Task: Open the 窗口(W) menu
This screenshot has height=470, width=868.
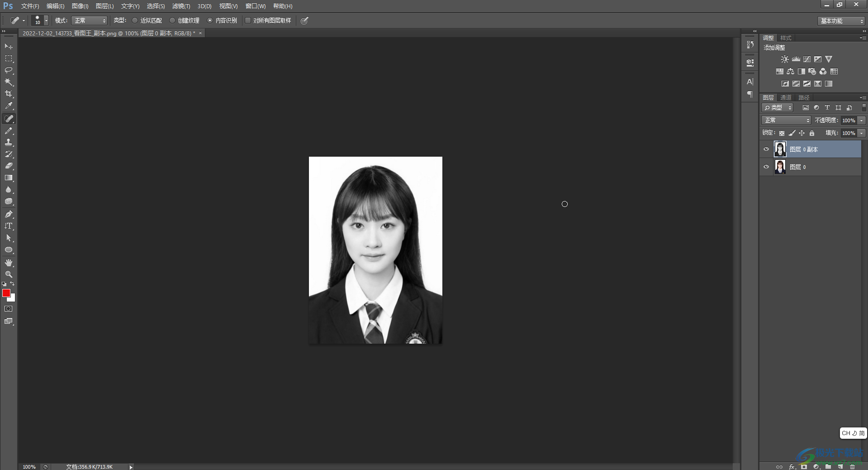Action: 256,6
